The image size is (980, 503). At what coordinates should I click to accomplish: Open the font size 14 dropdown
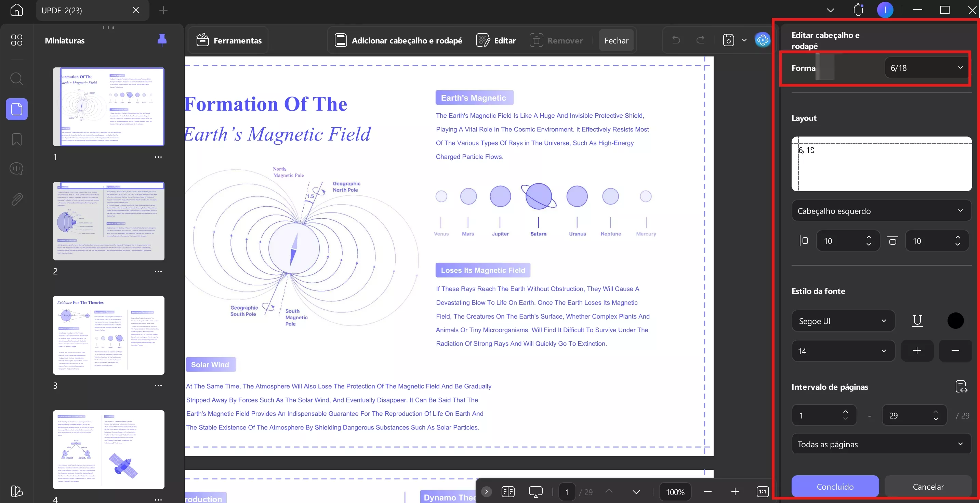pos(843,351)
